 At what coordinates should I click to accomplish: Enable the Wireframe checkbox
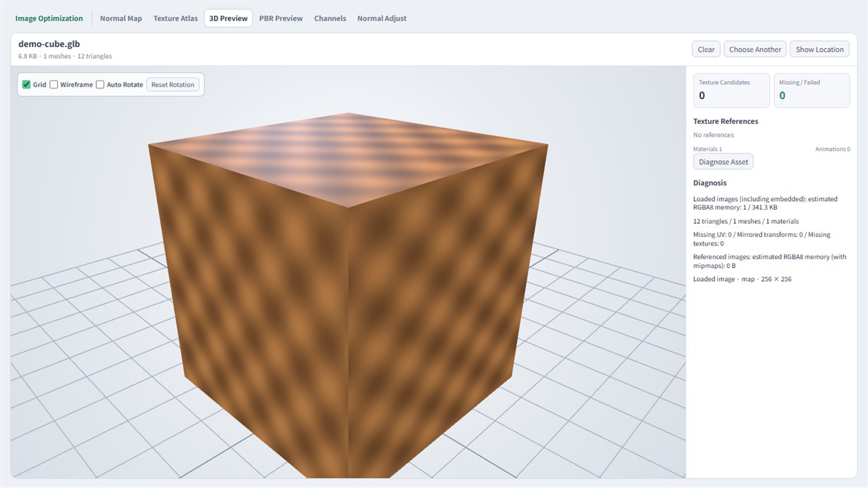[54, 85]
